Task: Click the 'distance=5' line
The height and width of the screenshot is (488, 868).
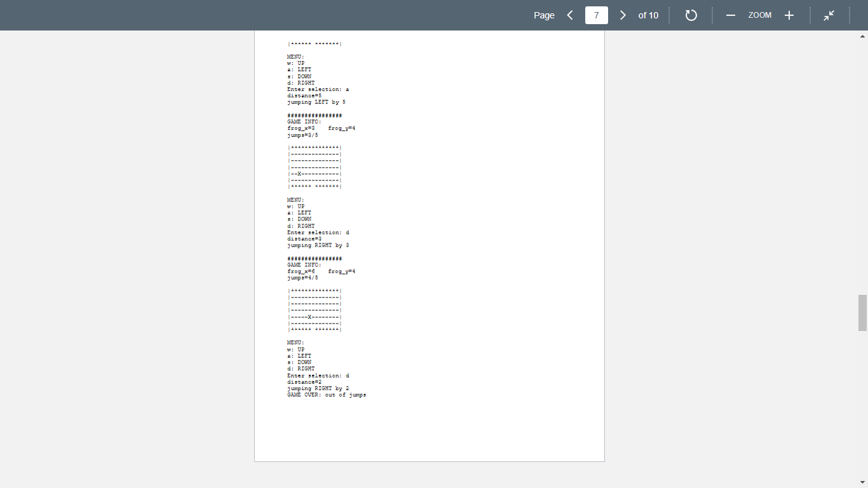Action: pyautogui.click(x=304, y=96)
